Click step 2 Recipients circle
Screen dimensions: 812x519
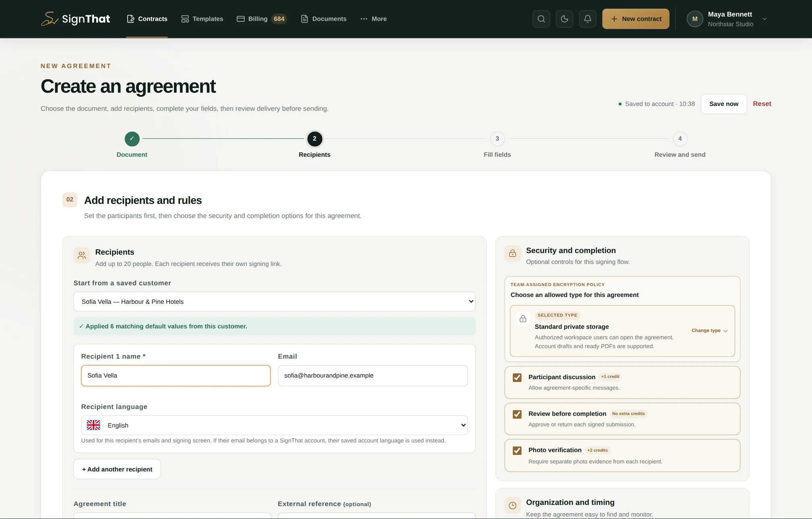(x=315, y=139)
